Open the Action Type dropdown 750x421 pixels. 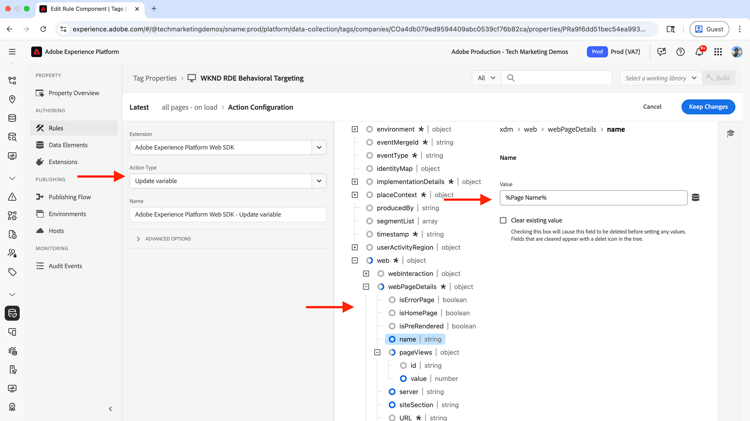pos(228,181)
